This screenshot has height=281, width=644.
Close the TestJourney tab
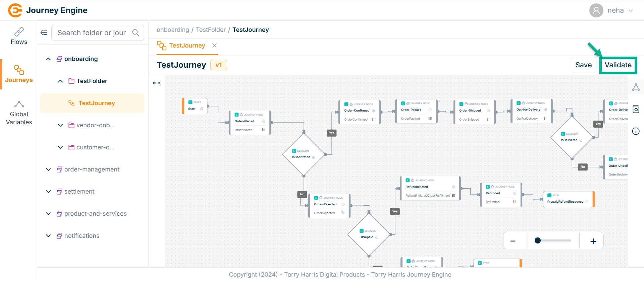(214, 46)
